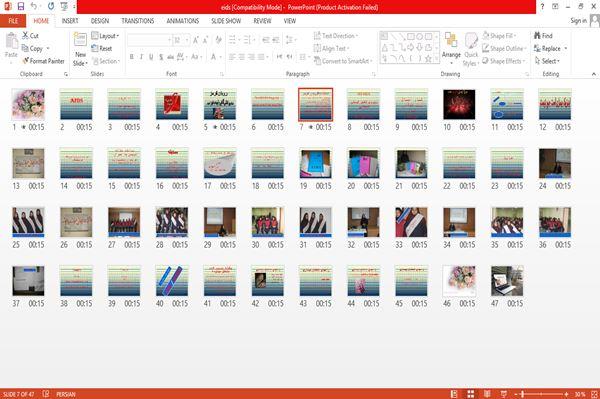600x399 pixels.
Task: Click the zoom slider in status bar
Action: (541, 394)
